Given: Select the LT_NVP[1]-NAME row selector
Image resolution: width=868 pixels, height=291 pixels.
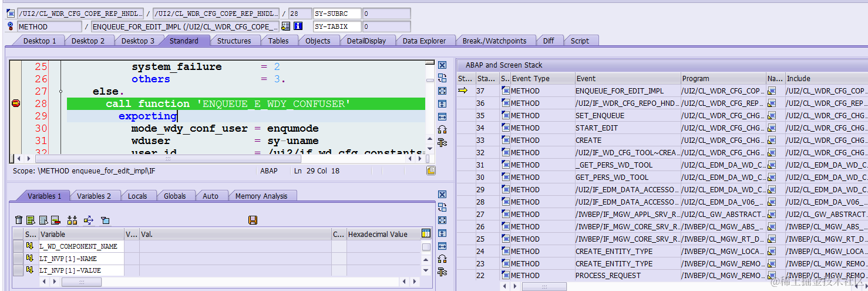Looking at the screenshot, I should pyautogui.click(x=18, y=259).
